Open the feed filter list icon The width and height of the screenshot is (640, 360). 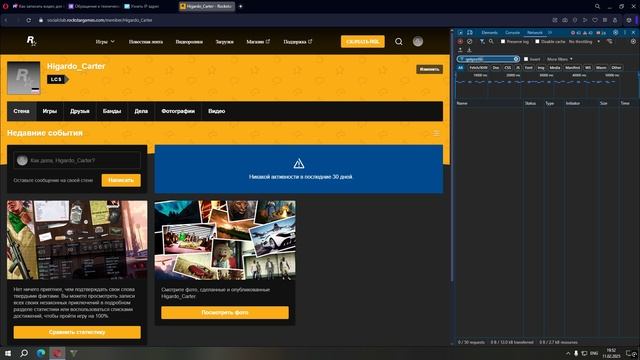tap(436, 133)
